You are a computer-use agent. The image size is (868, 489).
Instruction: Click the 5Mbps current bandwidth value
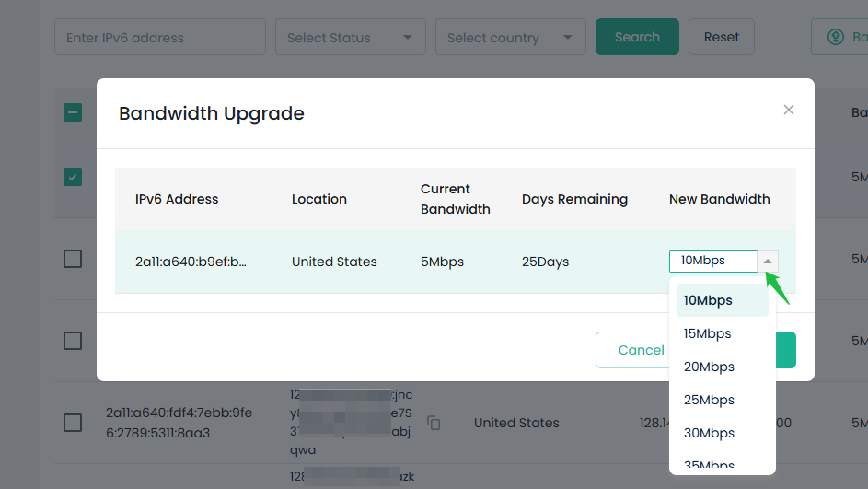(443, 262)
